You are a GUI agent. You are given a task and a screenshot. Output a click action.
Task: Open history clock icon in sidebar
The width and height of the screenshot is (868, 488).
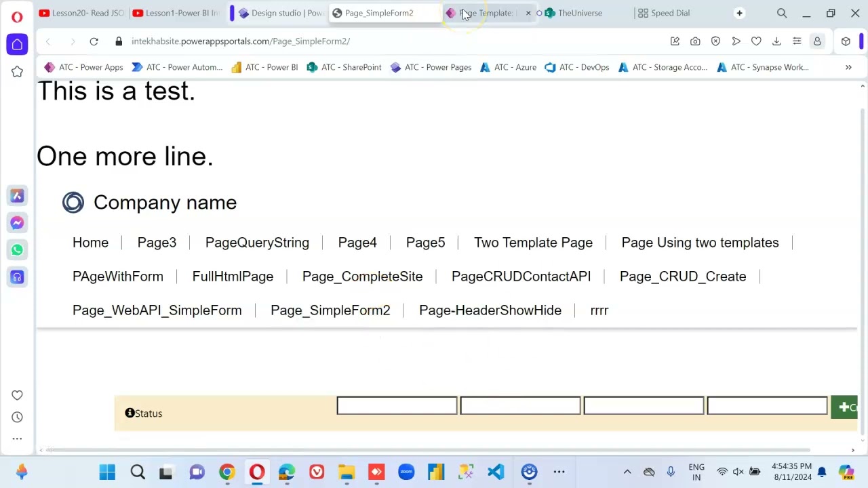[17, 418]
